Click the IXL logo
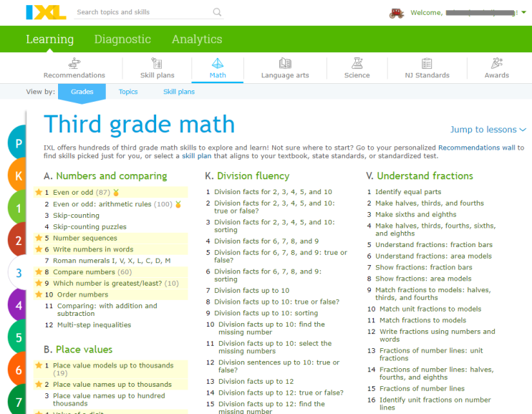Screen dimensions: 532x414 pyautogui.click(x=46, y=12)
